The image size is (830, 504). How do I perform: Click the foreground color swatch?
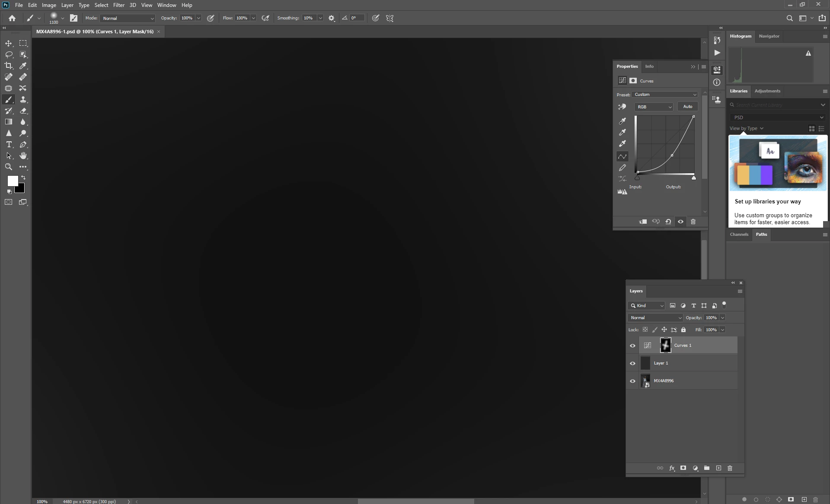12,181
